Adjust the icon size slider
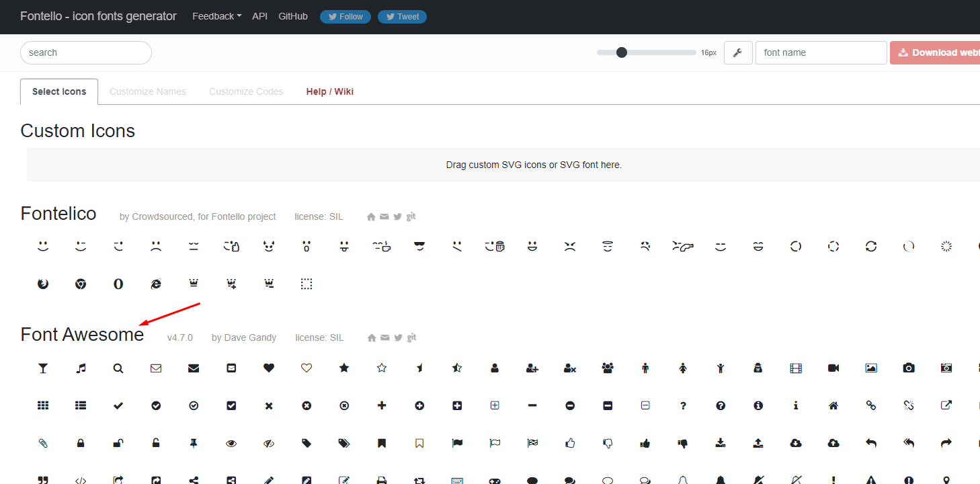The width and height of the screenshot is (980, 484). click(647, 52)
